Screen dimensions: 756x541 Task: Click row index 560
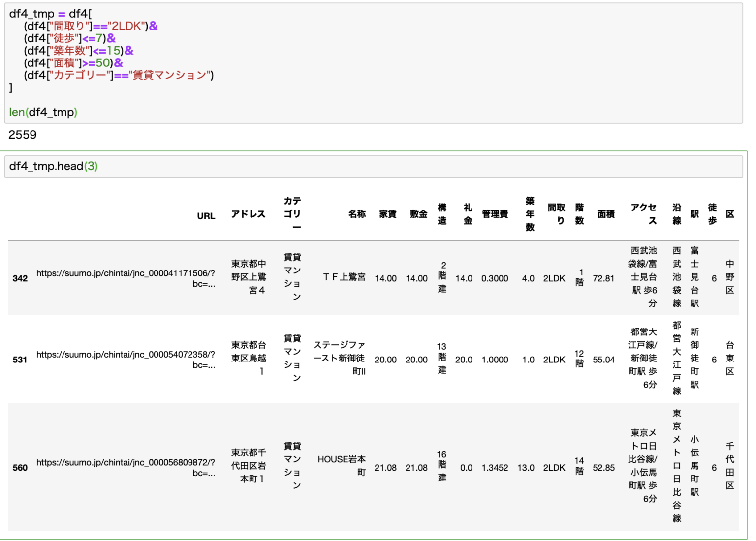20,468
